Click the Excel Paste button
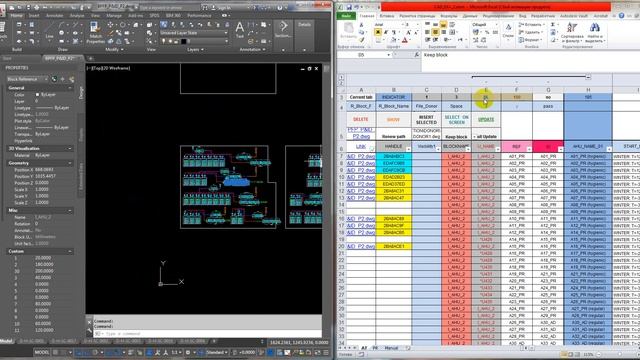The width and height of the screenshot is (640, 360). pos(349,31)
